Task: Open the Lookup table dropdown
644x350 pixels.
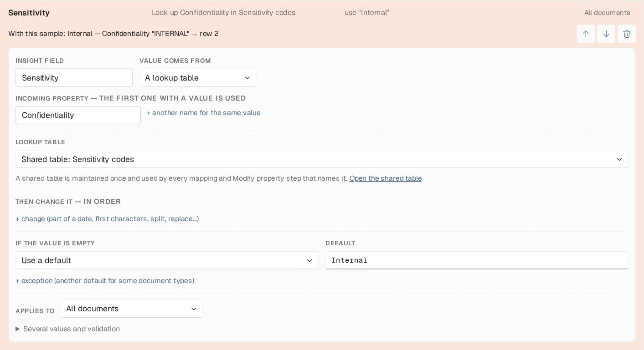Action: pos(322,159)
